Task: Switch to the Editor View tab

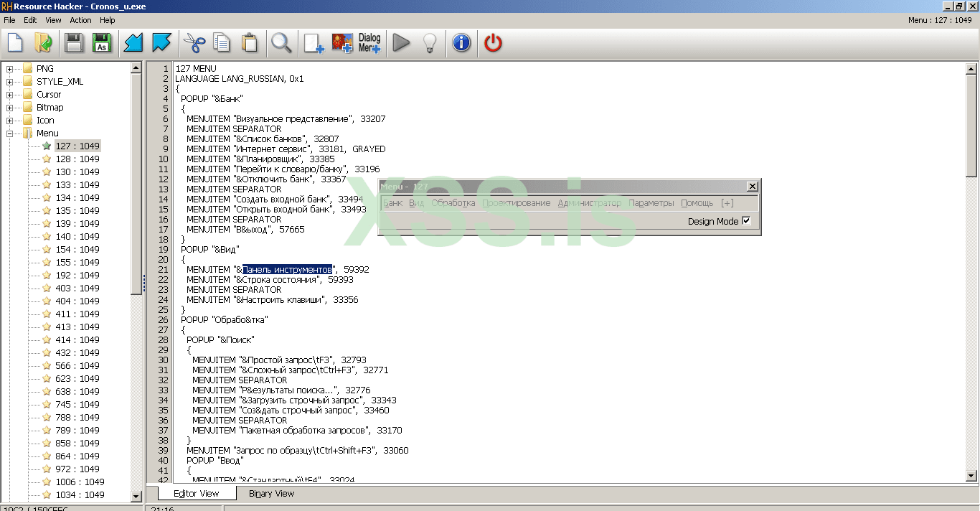Action: [196, 494]
